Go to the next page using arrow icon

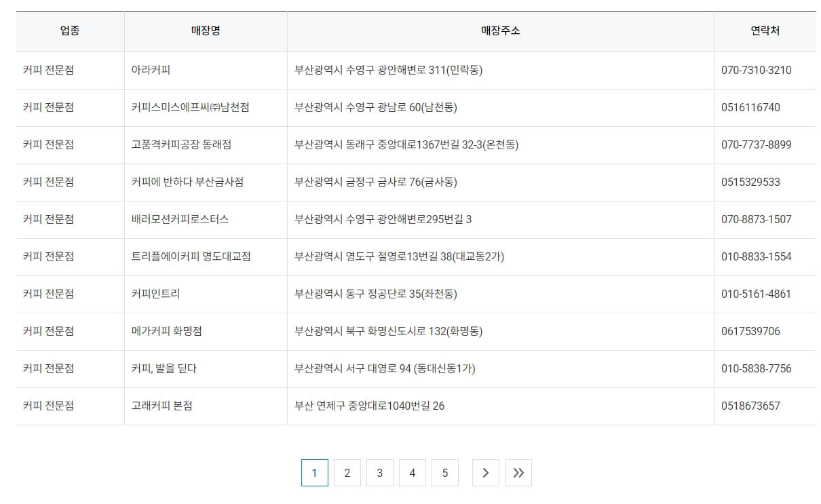[485, 473]
